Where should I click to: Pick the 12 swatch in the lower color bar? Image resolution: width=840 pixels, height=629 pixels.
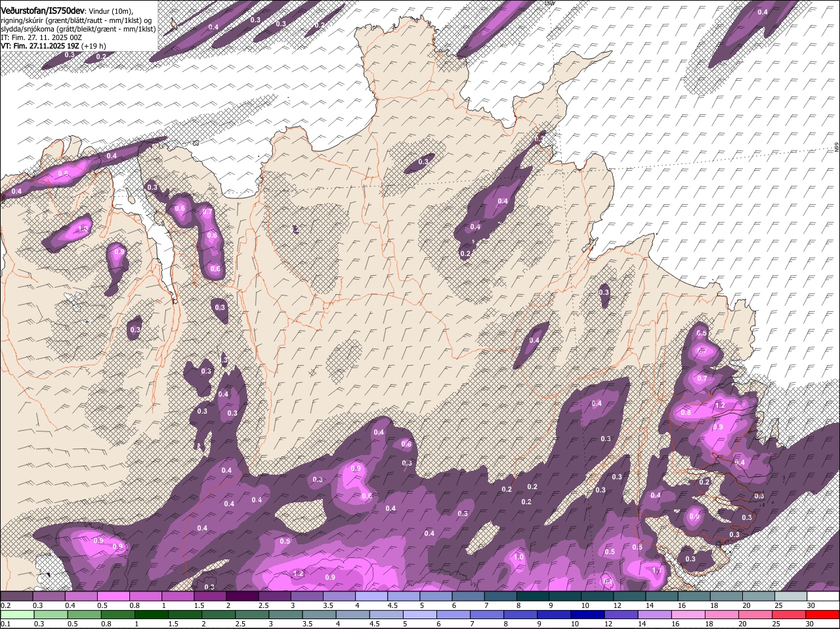pos(621,615)
